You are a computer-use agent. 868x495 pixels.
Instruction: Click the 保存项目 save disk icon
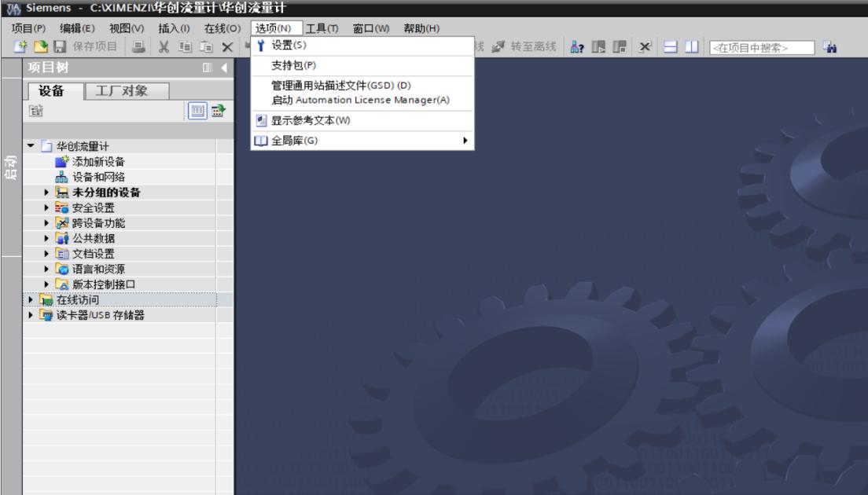coord(60,47)
